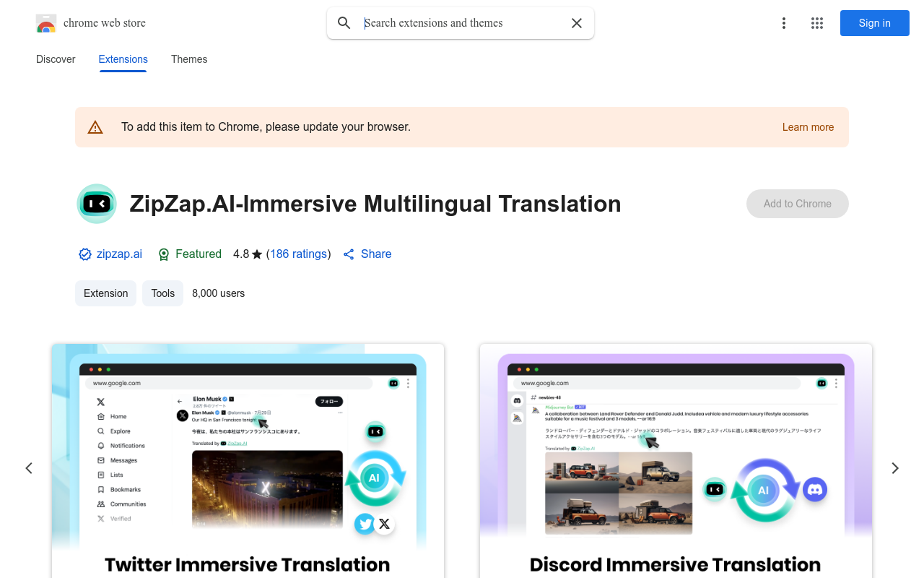
Task: Click the chrome web store title text
Action: click(105, 23)
